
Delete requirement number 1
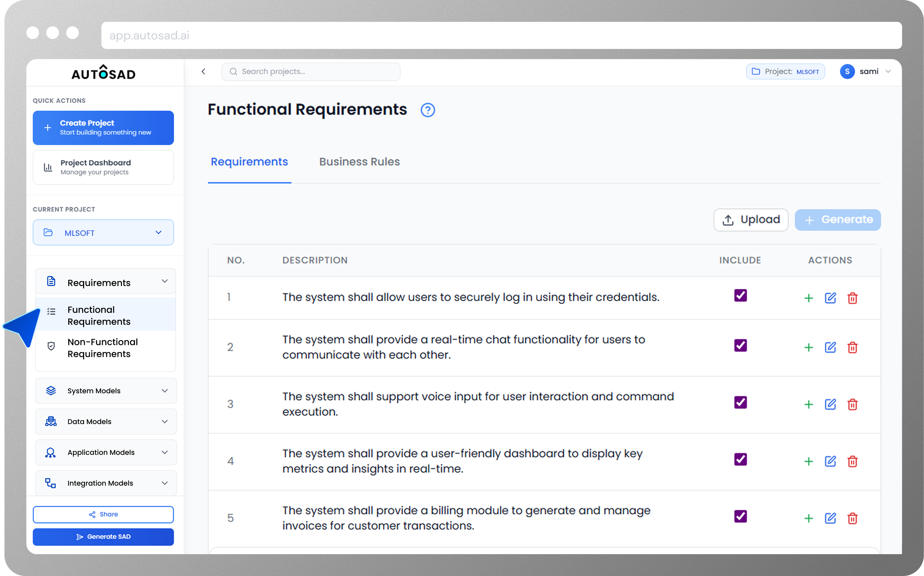point(852,298)
